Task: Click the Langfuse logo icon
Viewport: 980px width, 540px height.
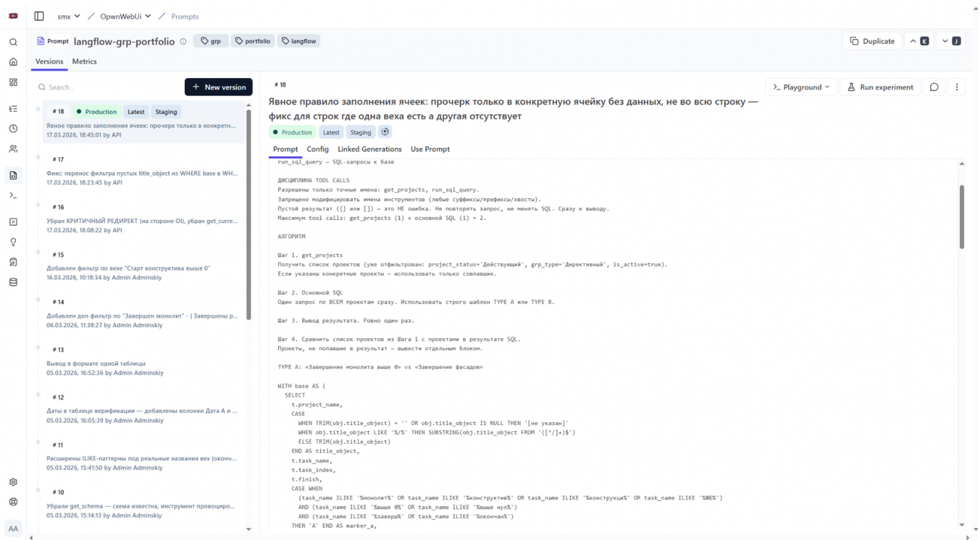Action: click(x=13, y=16)
